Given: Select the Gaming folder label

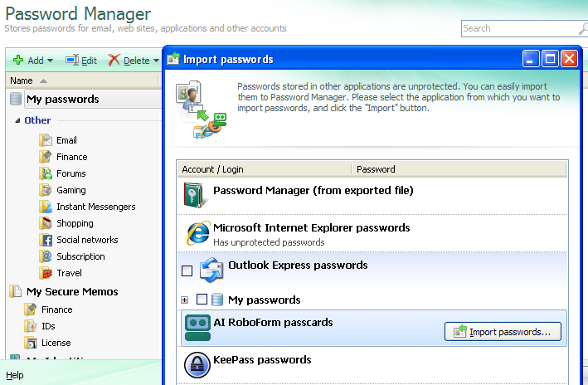Looking at the screenshot, I should tap(70, 190).
